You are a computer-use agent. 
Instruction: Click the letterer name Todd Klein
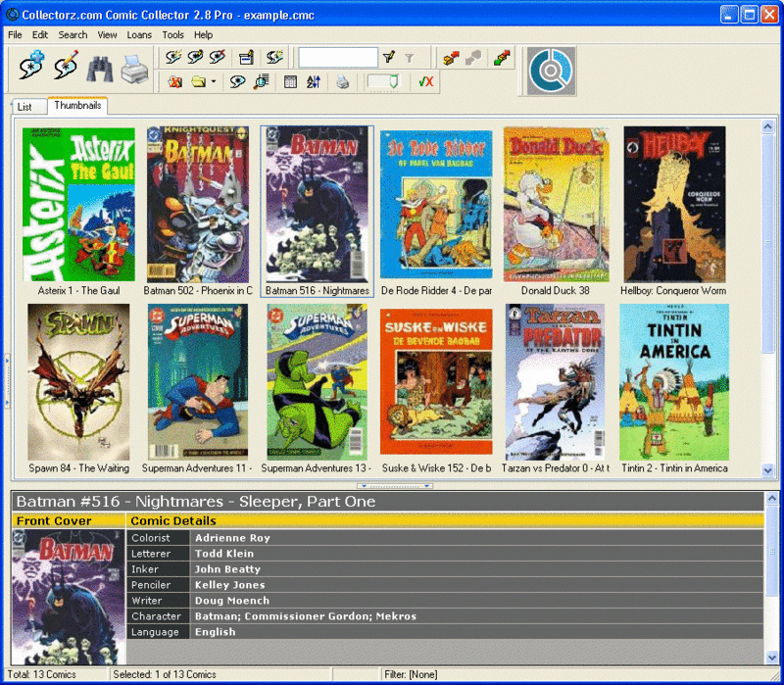point(224,554)
